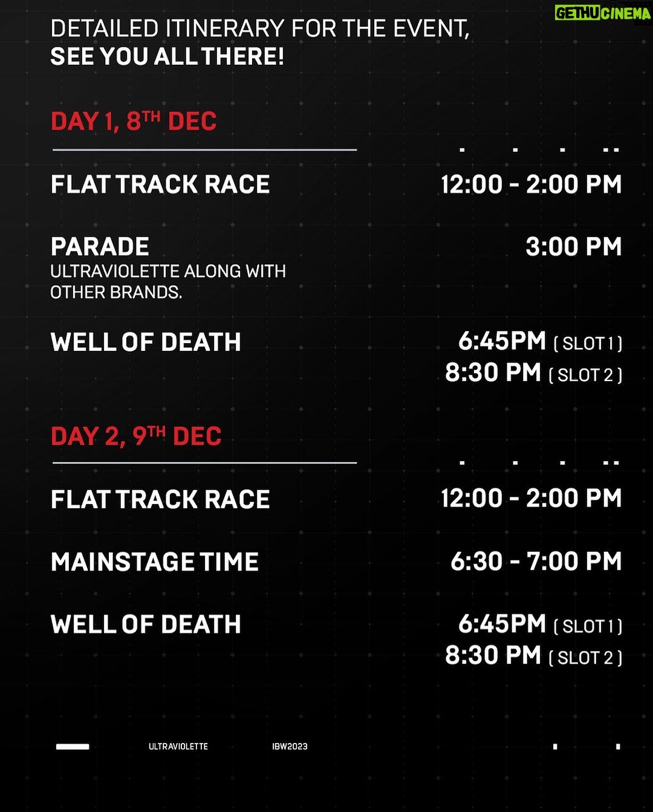653x812 pixels.
Task: Choose Day 2 6:45PM Slot 1
Action: pyautogui.click(x=541, y=624)
